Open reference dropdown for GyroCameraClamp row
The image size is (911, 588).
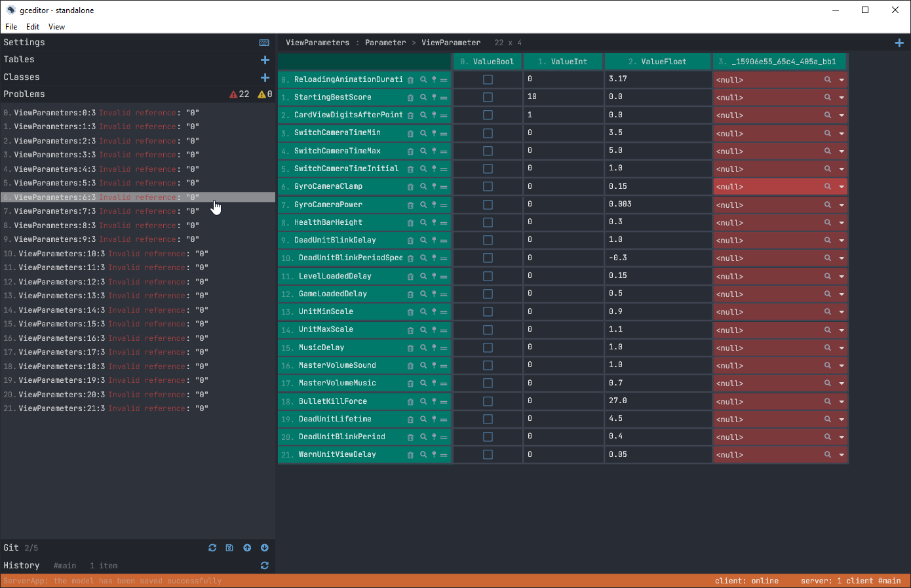coord(841,187)
